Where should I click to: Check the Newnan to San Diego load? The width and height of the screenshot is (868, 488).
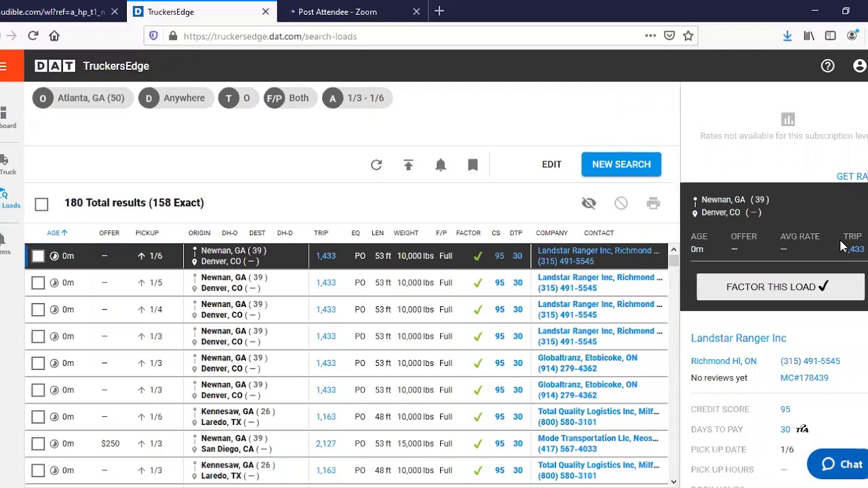38,444
